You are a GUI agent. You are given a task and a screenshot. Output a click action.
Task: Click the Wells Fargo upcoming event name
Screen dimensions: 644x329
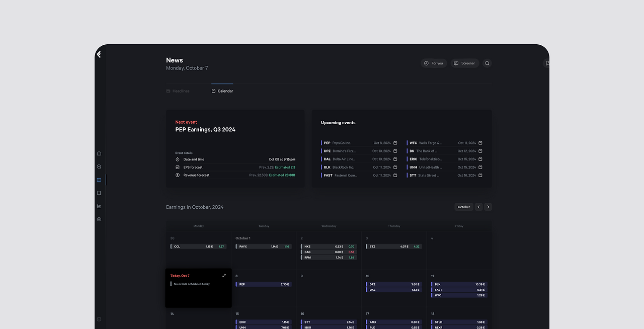point(430,143)
